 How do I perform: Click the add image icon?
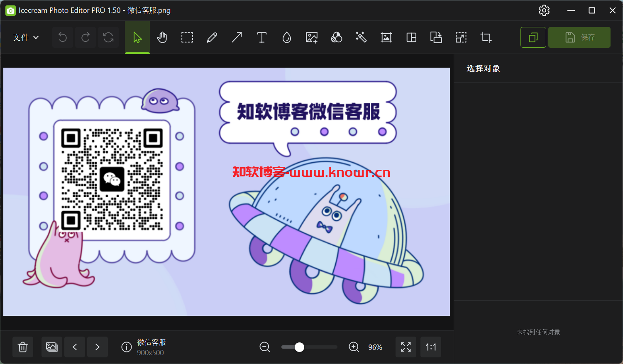(312, 37)
